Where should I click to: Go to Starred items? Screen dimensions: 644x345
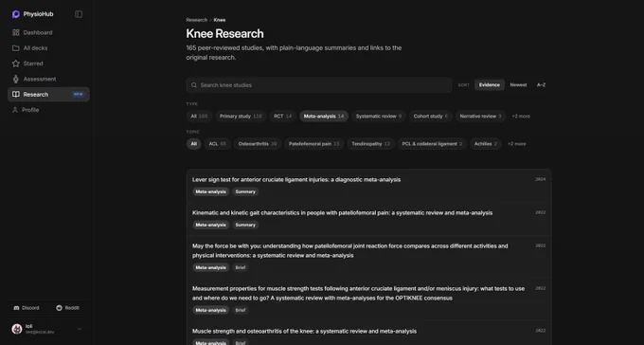[x=48, y=64]
